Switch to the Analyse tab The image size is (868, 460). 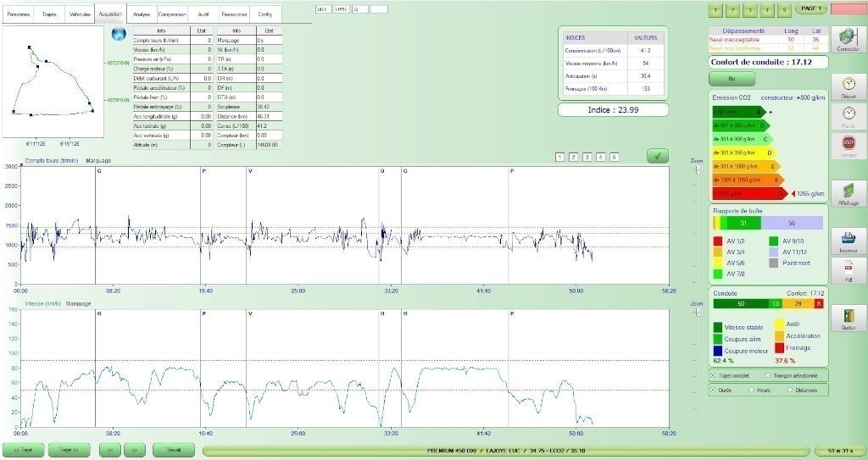click(141, 14)
